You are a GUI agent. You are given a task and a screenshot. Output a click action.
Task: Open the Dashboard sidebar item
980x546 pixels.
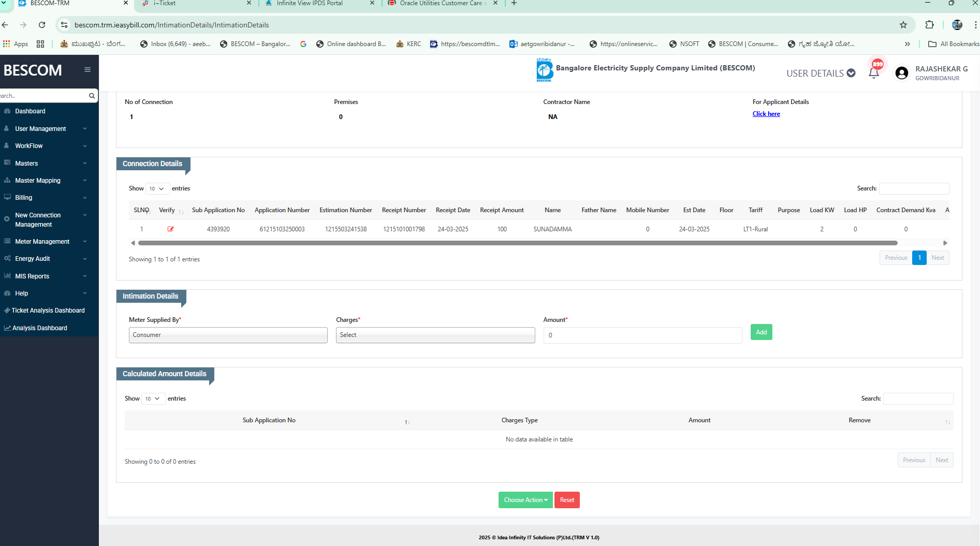(x=49, y=111)
